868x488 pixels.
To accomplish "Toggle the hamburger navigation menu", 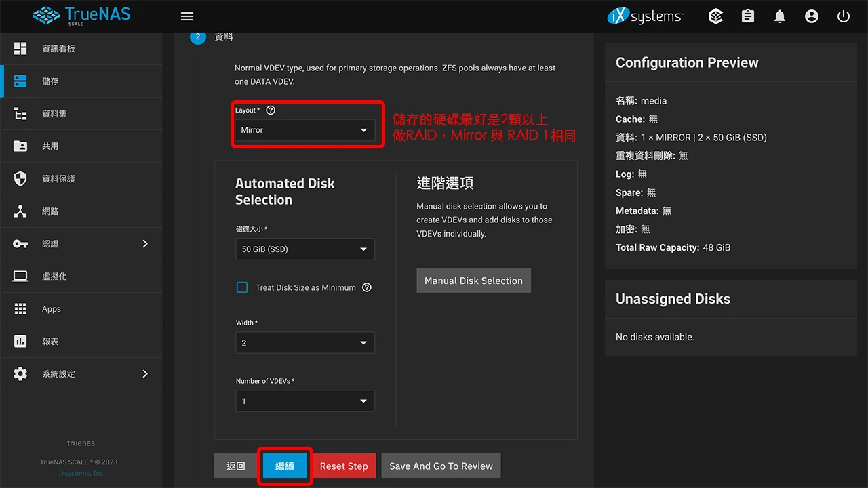I will click(187, 16).
